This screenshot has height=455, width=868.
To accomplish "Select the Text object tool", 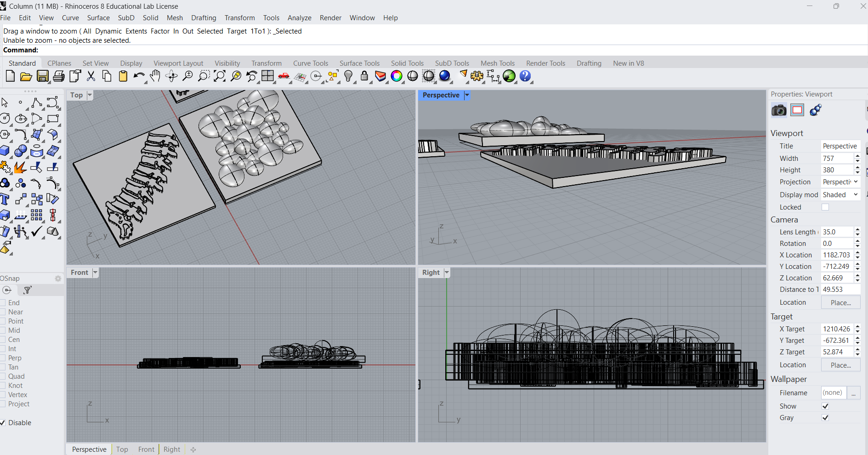I will [5, 199].
